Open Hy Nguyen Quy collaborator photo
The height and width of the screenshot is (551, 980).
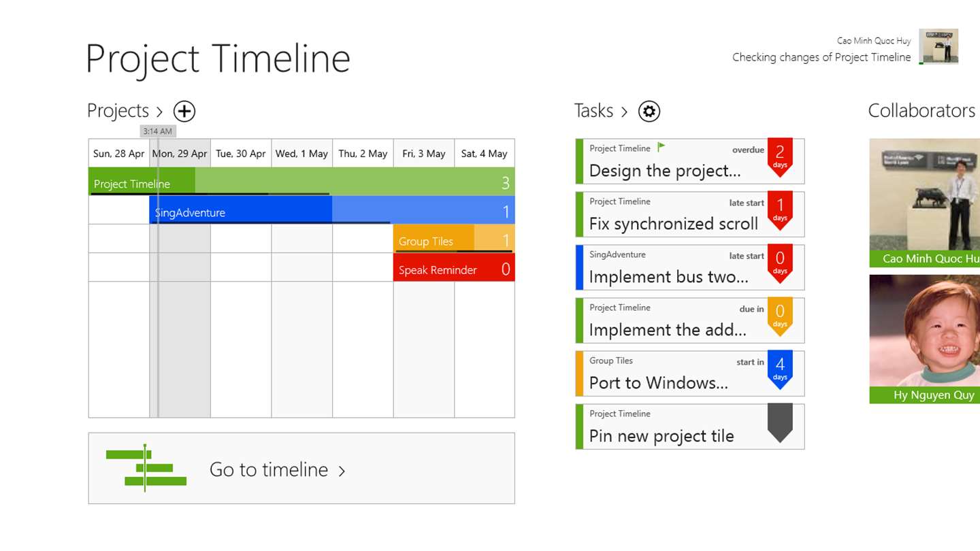(924, 331)
